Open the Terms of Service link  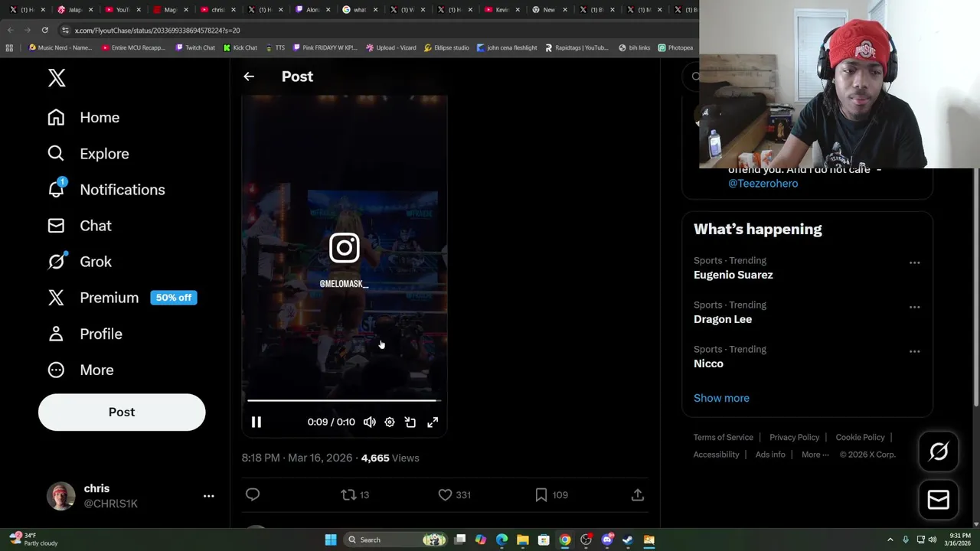(724, 437)
